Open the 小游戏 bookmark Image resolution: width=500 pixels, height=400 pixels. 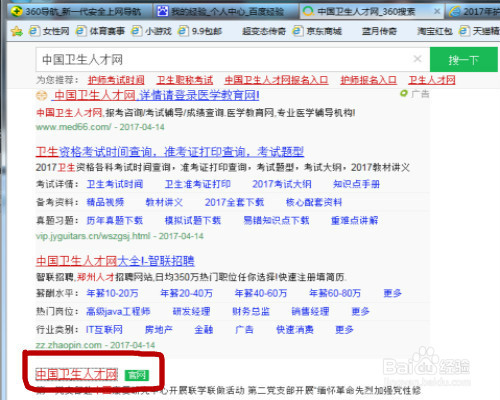pyautogui.click(x=151, y=31)
